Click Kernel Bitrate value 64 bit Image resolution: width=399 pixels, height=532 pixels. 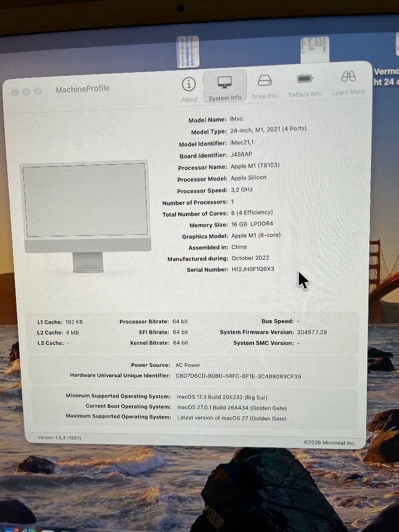click(180, 343)
